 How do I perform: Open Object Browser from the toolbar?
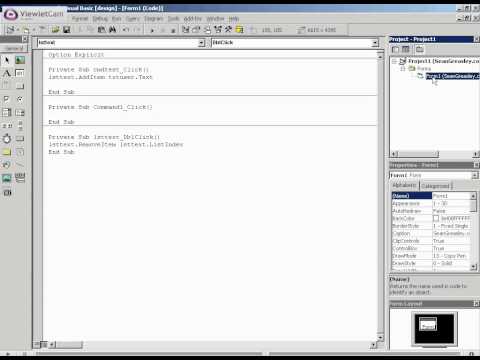click(x=218, y=30)
